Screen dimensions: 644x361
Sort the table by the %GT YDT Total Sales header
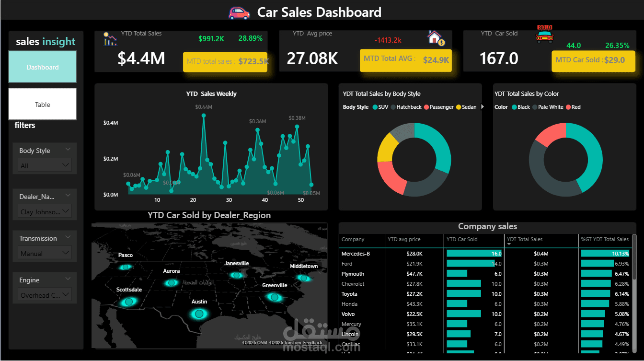point(605,239)
